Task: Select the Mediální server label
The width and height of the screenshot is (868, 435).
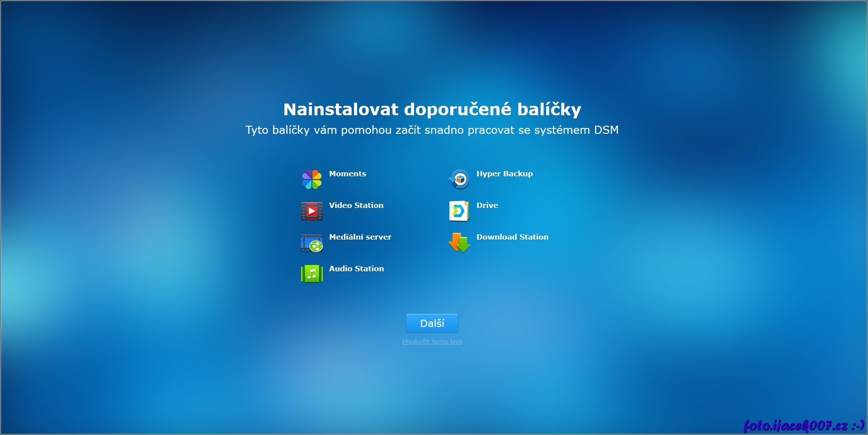Action: tap(360, 237)
